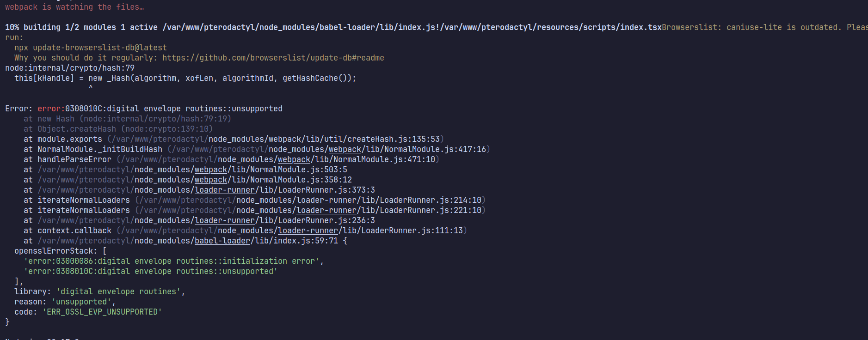The width and height of the screenshot is (868, 340).
Task: Open webpack link at NormalModule.js:358:12
Action: [x=211, y=180]
